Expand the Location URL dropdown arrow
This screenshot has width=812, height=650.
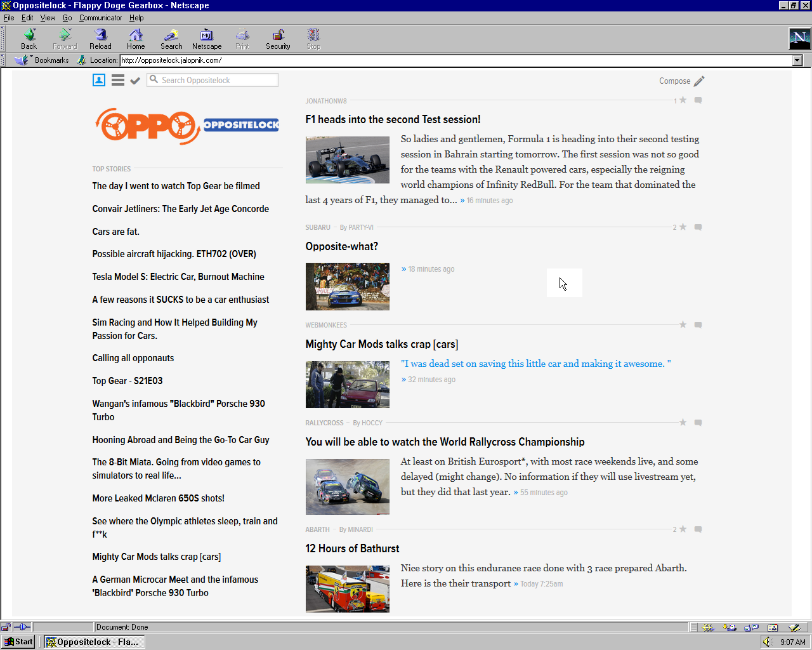[x=797, y=60]
